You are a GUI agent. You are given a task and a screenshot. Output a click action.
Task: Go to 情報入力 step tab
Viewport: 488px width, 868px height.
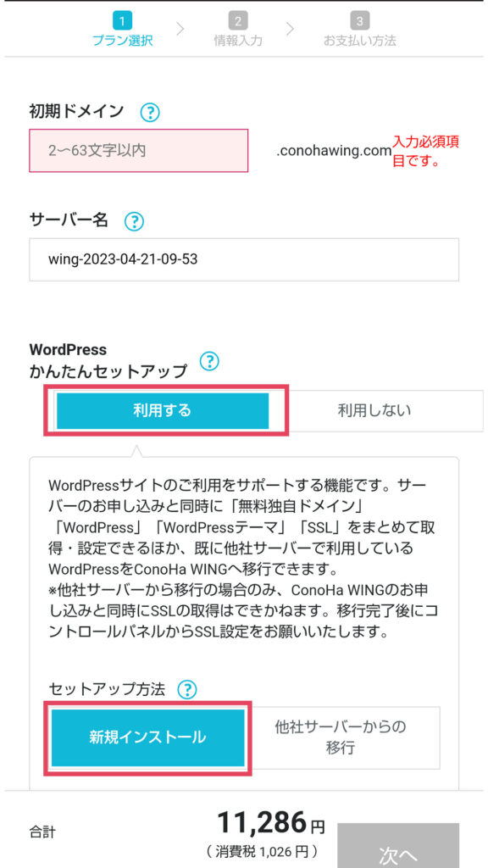click(x=238, y=41)
